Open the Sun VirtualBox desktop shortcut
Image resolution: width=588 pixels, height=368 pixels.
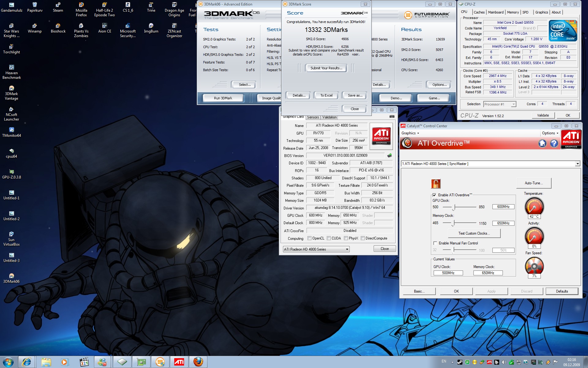coord(11,239)
